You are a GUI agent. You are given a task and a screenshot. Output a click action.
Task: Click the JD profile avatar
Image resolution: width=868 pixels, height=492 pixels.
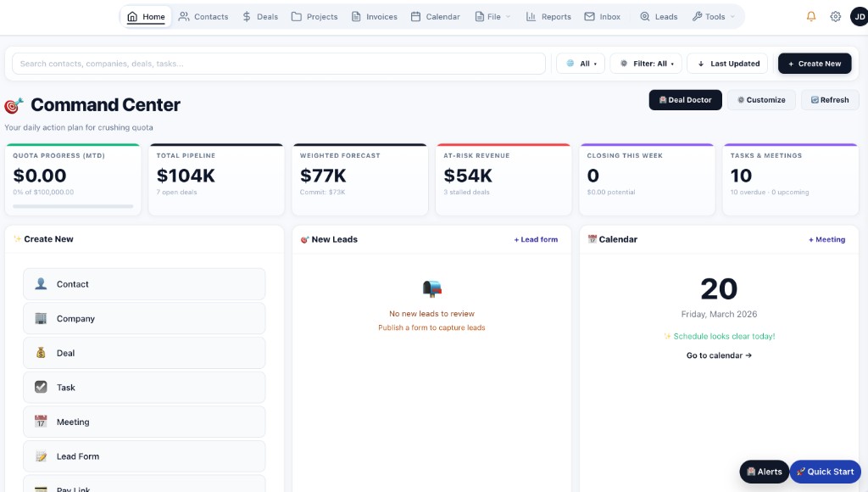coord(860,15)
